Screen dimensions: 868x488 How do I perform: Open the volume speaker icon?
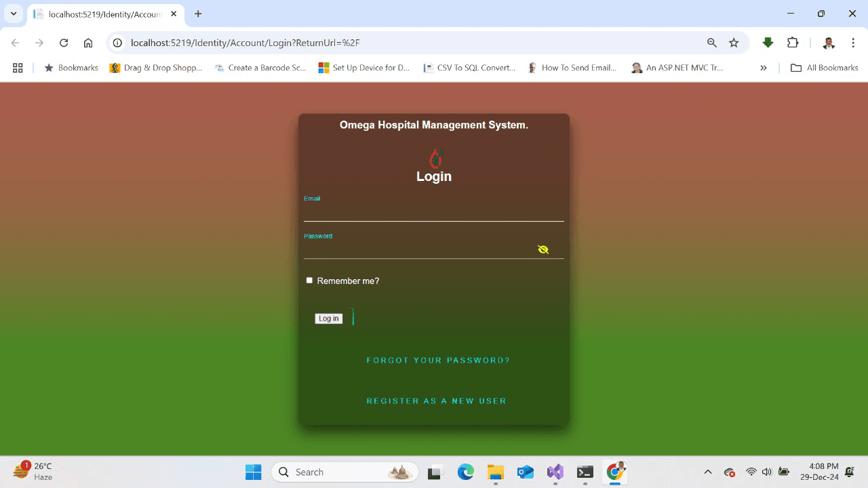(767, 472)
